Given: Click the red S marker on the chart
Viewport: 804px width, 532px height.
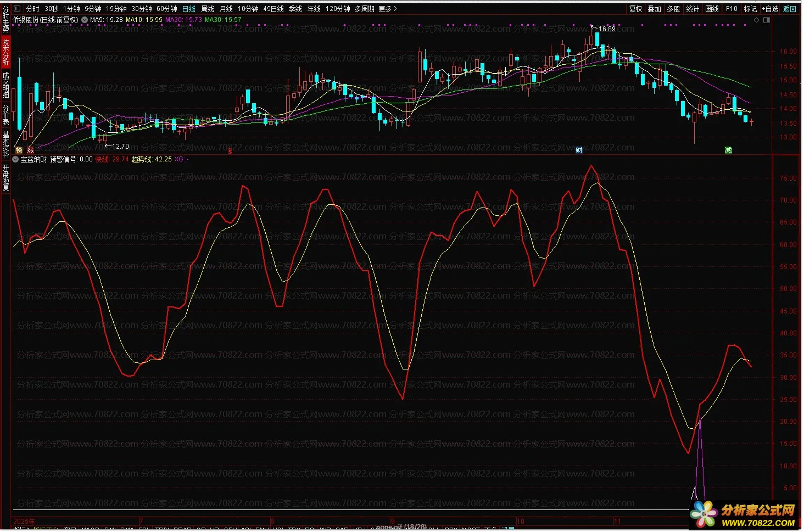Looking at the screenshot, I should coord(230,151).
